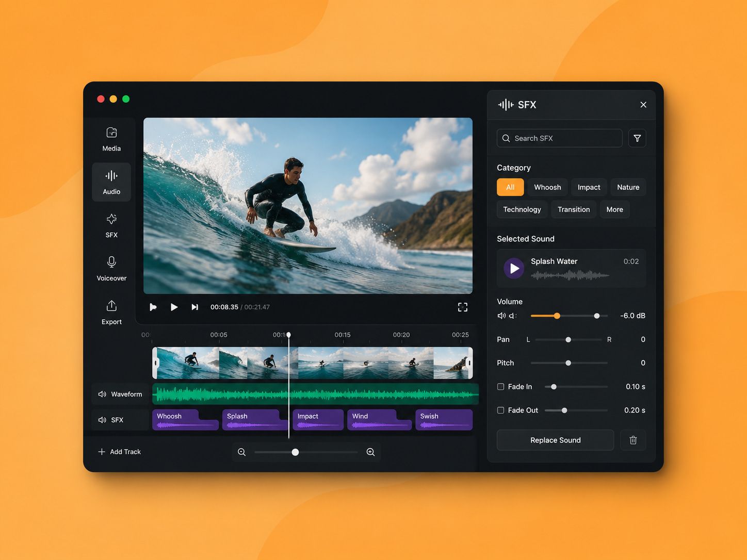Select the Wind clip on SFX track
The height and width of the screenshot is (560, 747).
coord(379,420)
